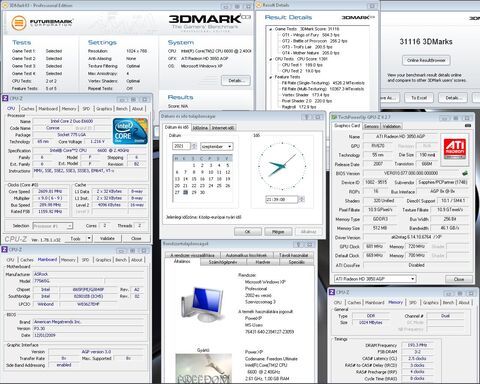Click the Core Speed value in CPU-Z

point(50,192)
